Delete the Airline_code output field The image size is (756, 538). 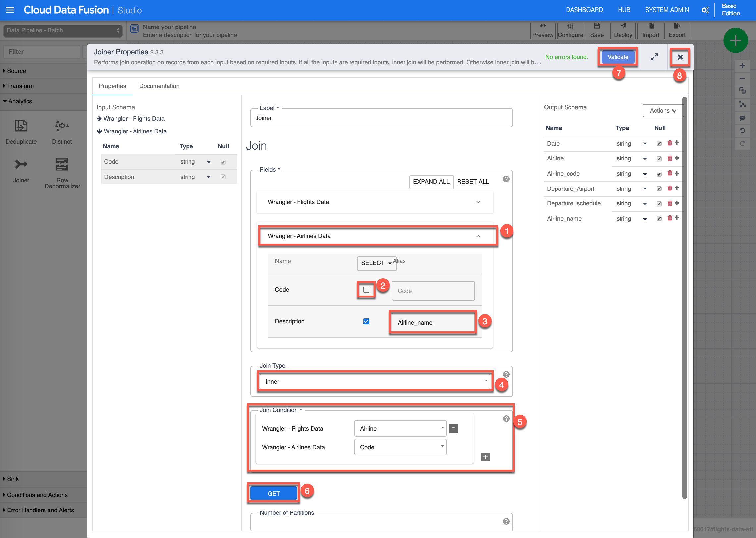(670, 173)
